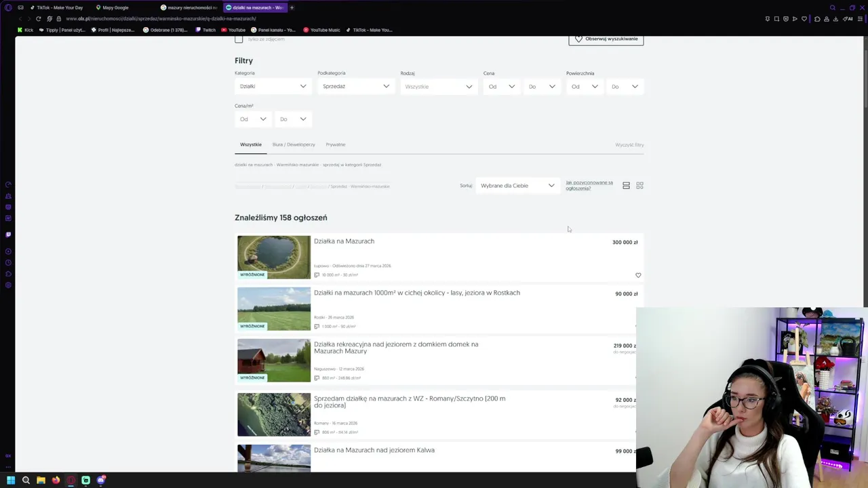Open the browser tab search magnifier
Image resolution: width=868 pixels, height=488 pixels.
[833, 7]
